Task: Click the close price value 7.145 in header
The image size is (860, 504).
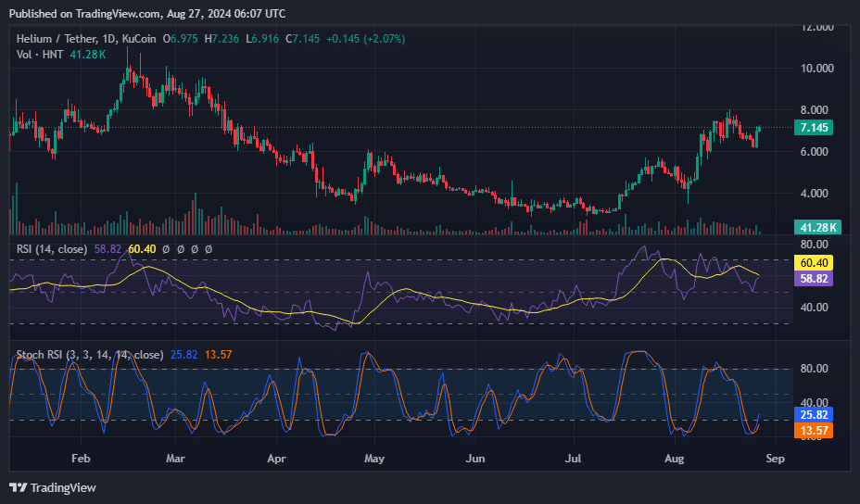Action: pos(306,39)
